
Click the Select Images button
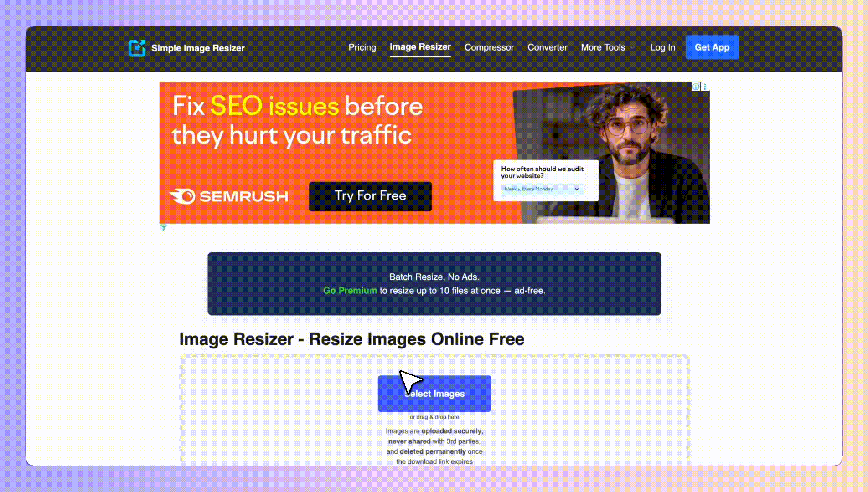tap(434, 394)
